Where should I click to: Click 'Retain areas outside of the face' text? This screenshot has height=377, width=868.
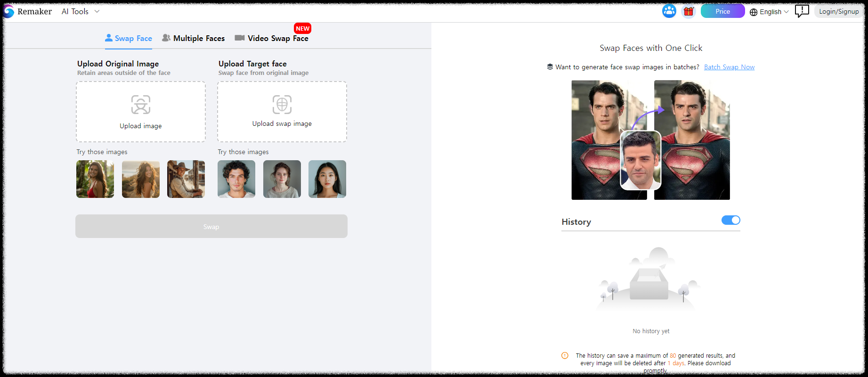(124, 73)
